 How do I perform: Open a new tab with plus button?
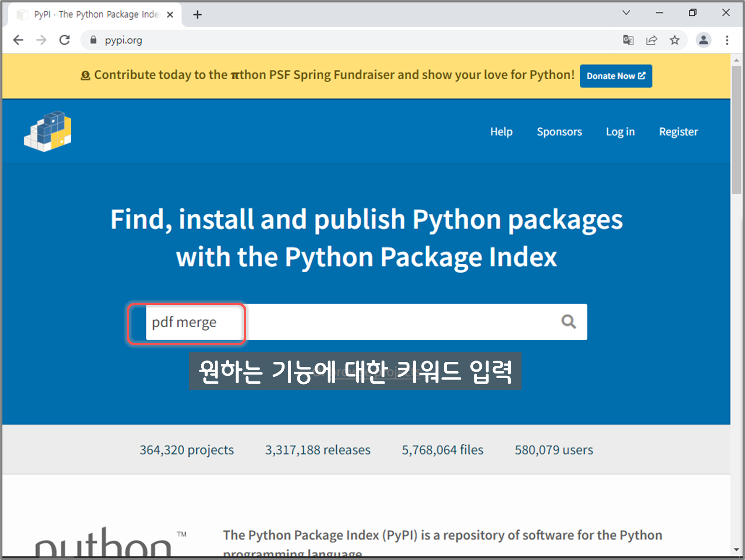[x=198, y=15]
